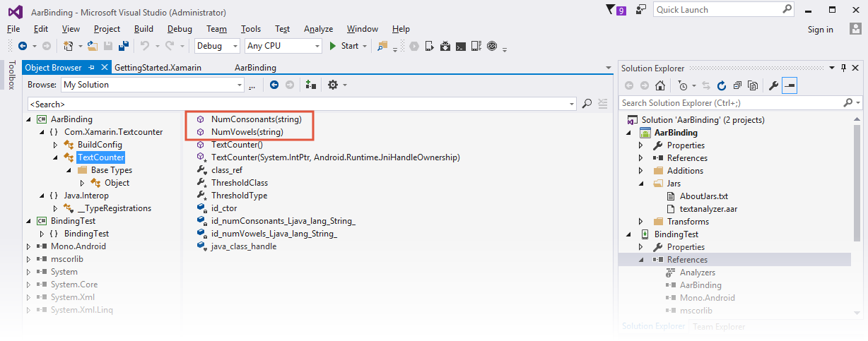The width and height of the screenshot is (868, 341).
Task: Refresh the Solution Explorer
Action: pos(721,85)
